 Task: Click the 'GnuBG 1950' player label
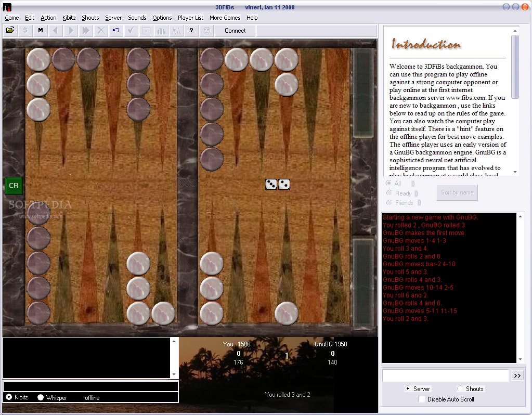(x=331, y=344)
